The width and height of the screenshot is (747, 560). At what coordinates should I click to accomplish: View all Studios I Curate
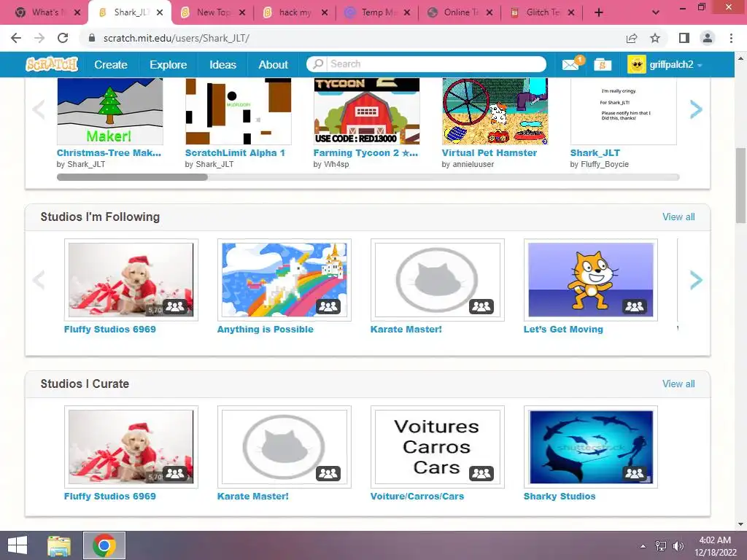678,384
